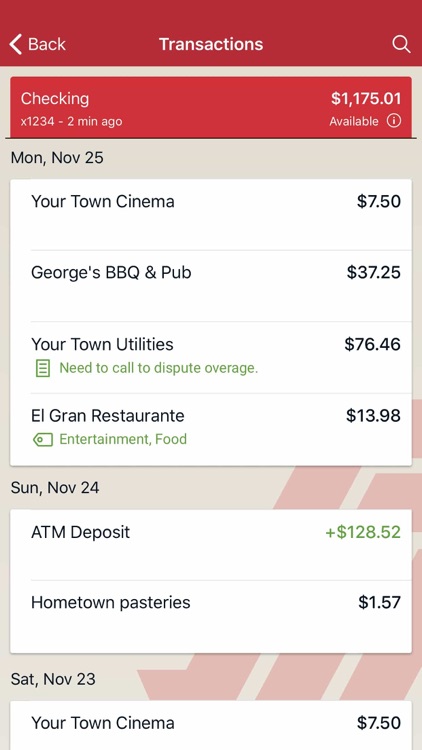The width and height of the screenshot is (422, 750).
Task: Open the ATM Deposit entry
Action: coord(211,545)
